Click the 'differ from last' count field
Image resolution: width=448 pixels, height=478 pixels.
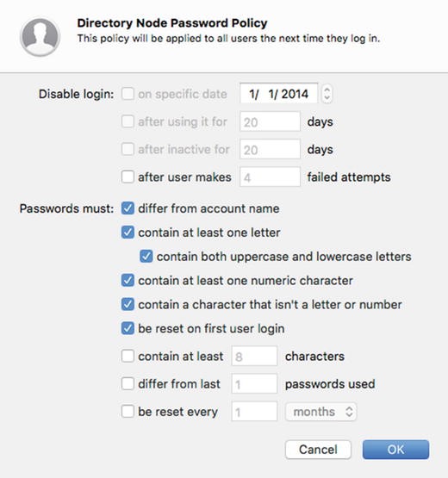(x=254, y=383)
